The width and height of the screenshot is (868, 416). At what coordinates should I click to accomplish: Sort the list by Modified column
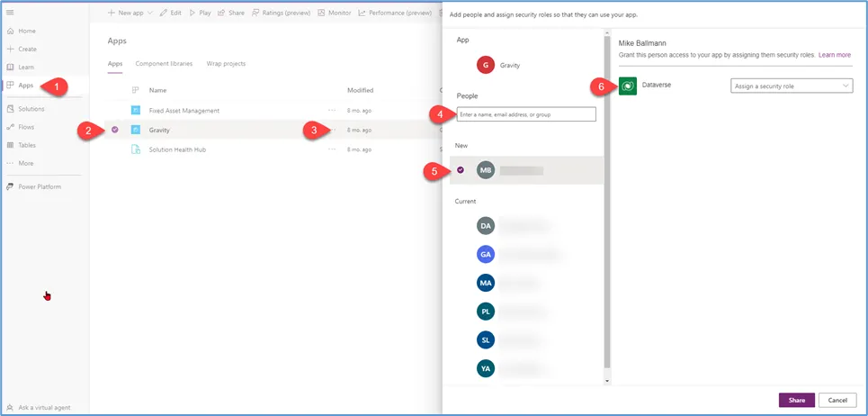(361, 90)
